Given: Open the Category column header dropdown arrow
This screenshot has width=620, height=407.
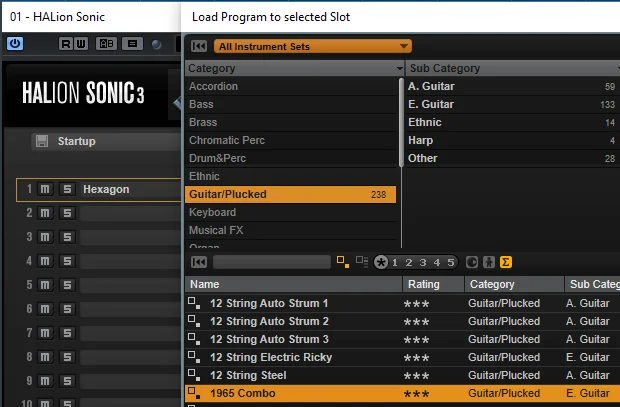Looking at the screenshot, I should pos(399,68).
